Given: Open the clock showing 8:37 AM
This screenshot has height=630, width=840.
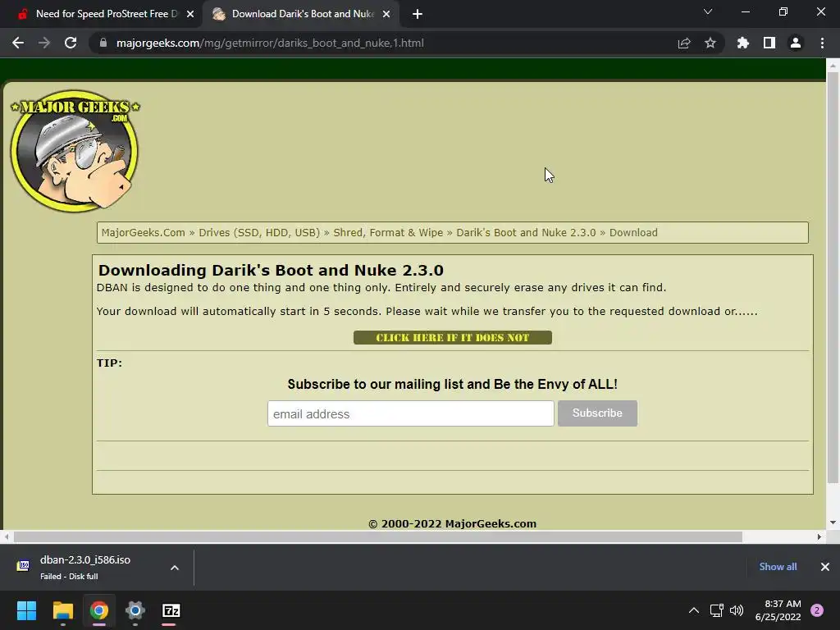Looking at the screenshot, I should (x=778, y=610).
